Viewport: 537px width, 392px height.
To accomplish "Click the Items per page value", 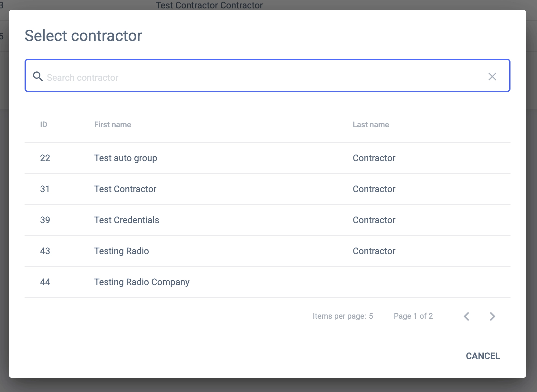I will coord(371,316).
